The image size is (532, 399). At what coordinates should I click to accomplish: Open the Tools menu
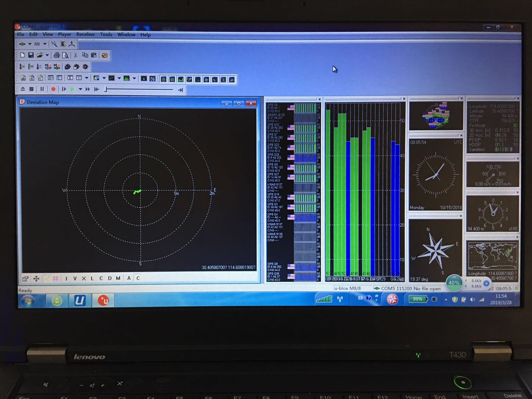point(106,34)
